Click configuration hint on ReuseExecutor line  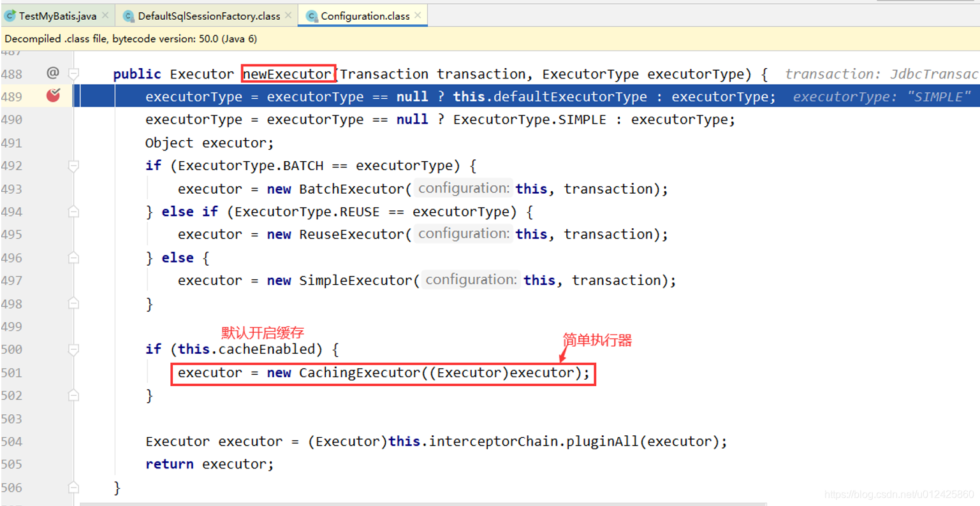tap(463, 234)
